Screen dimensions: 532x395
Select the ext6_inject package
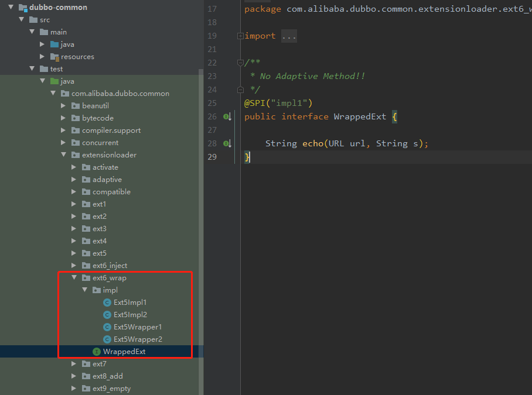pos(110,266)
